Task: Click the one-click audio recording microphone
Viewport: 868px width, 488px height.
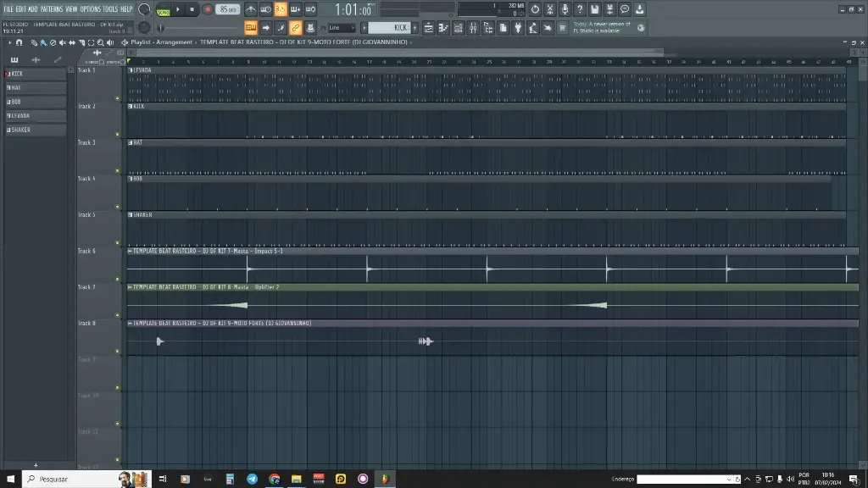Action: click(565, 9)
